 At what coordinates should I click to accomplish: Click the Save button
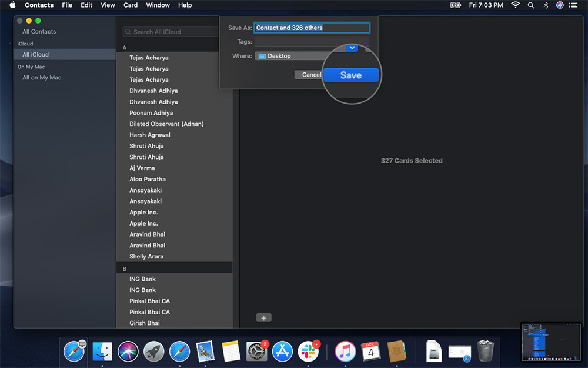click(351, 75)
